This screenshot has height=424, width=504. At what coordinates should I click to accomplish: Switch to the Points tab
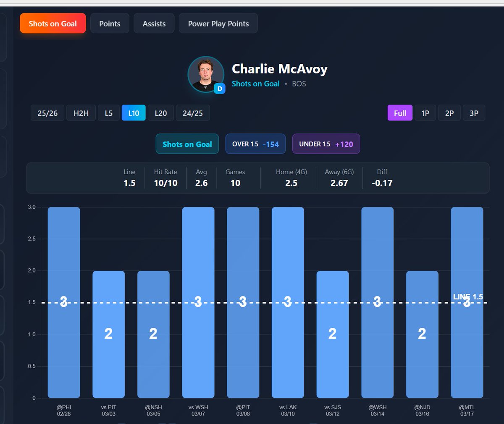coord(110,23)
